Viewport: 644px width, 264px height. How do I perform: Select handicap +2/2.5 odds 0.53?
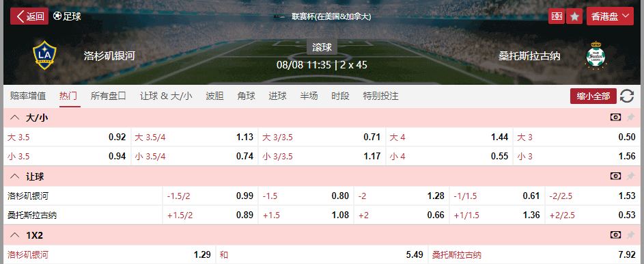tap(593, 215)
